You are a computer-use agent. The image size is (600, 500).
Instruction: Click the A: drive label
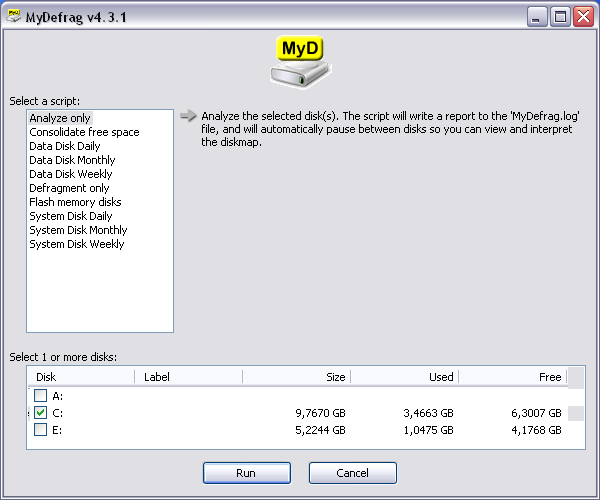(57, 396)
